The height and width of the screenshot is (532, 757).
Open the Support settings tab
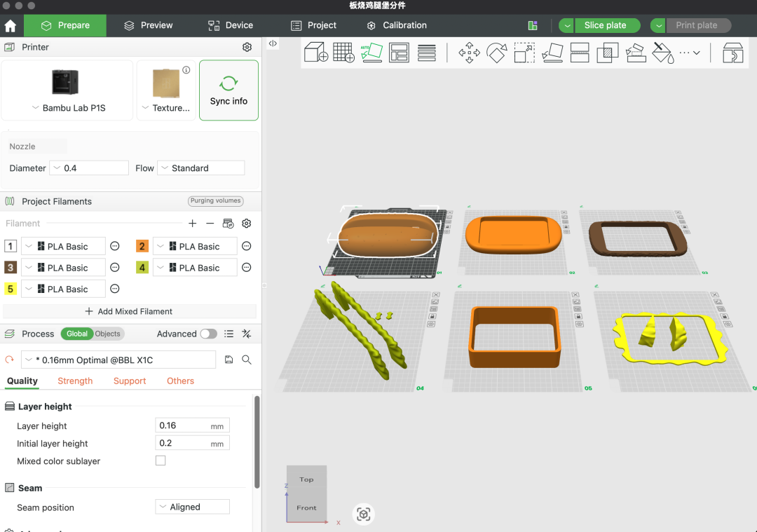pyautogui.click(x=130, y=381)
